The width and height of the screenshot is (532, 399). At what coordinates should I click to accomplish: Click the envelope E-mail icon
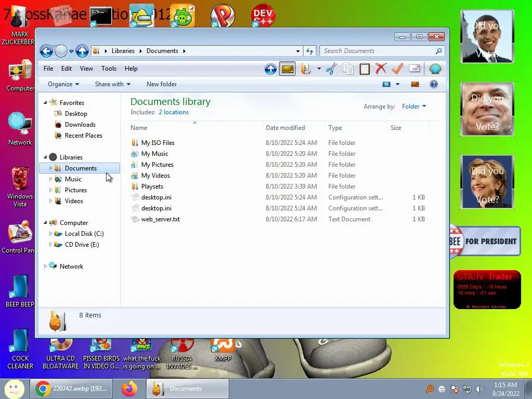[x=414, y=69]
